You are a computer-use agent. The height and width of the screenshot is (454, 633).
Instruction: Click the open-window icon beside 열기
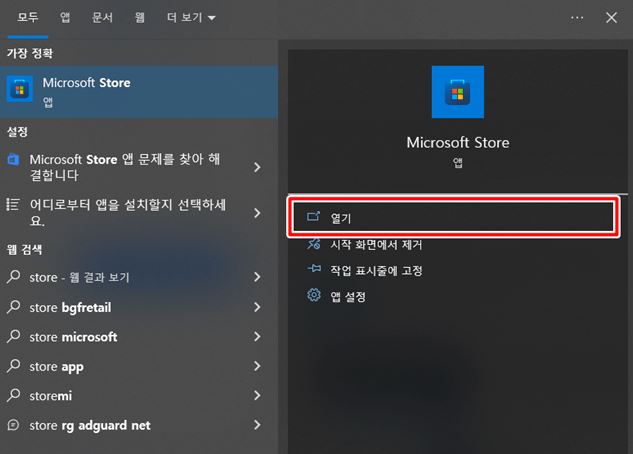tap(313, 216)
